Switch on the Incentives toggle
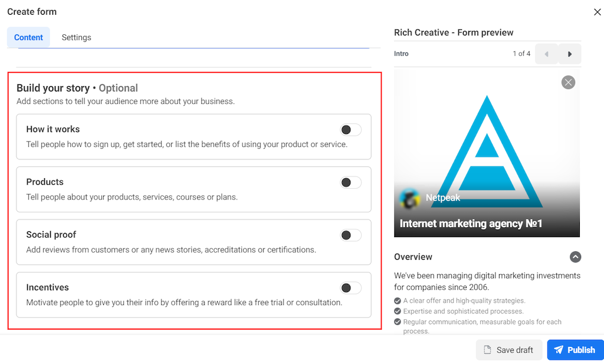This screenshot has height=364, width=604. [350, 288]
